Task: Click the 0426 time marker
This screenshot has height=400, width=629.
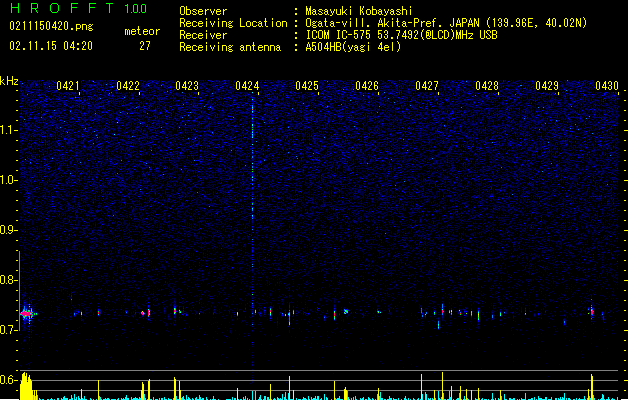Action: [367, 86]
